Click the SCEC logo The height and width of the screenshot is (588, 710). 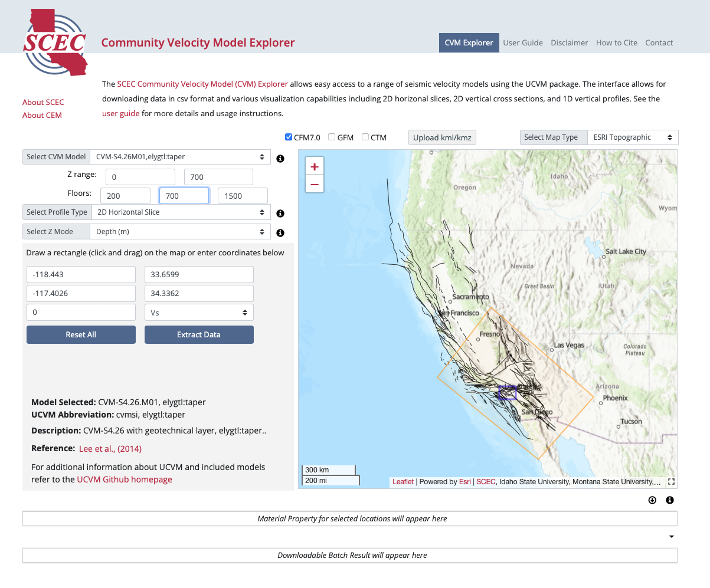pyautogui.click(x=55, y=42)
